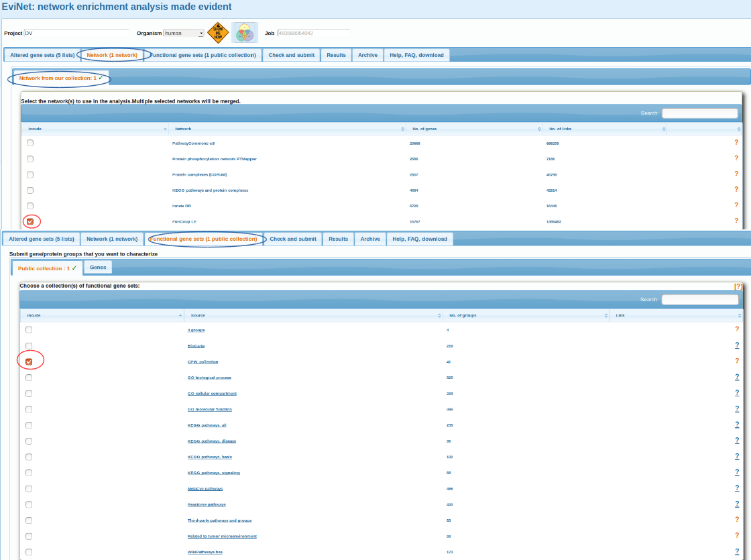This screenshot has width=751, height=560.
Task: Follow the WikiPathways.hsa link
Action: [x=205, y=552]
